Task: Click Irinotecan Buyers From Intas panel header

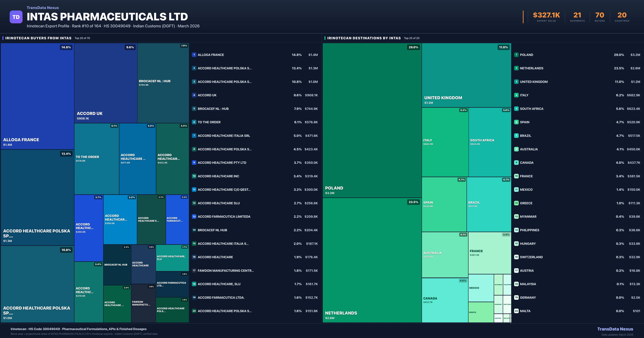Action: coord(38,38)
